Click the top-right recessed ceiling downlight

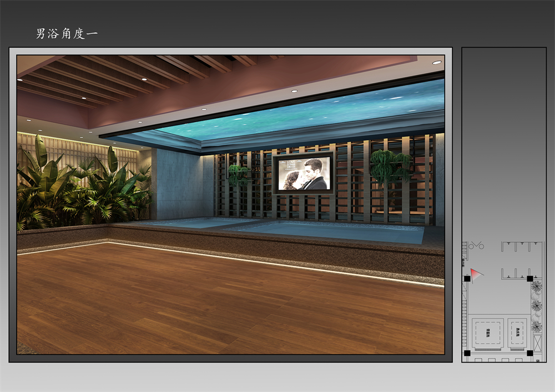point(437,62)
